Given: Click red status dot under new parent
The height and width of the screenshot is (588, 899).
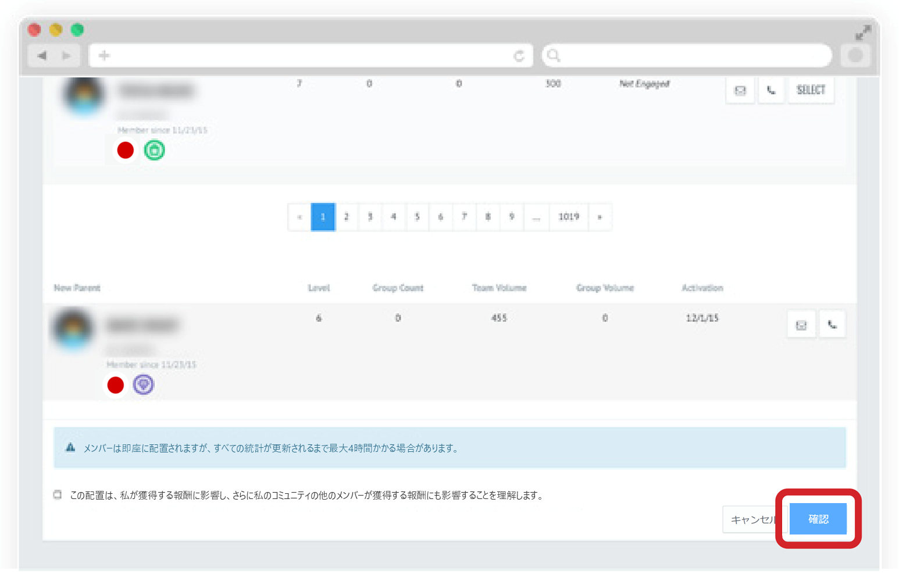Looking at the screenshot, I should click(116, 385).
